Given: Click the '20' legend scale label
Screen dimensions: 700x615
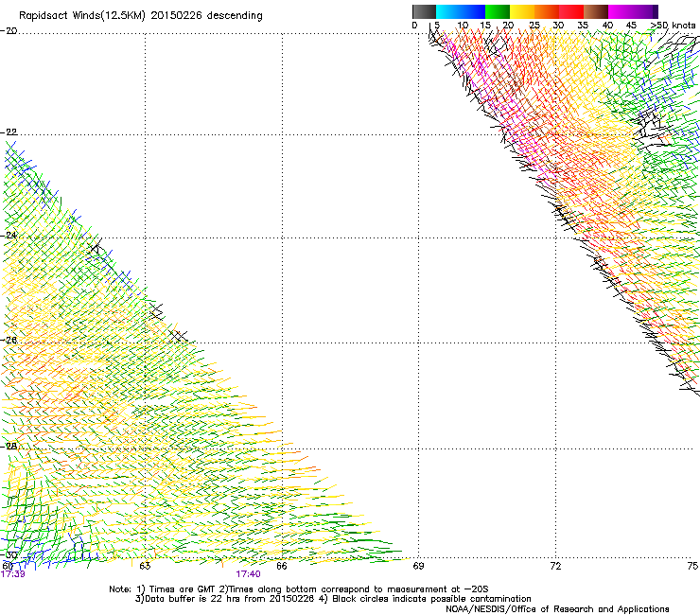Looking at the screenshot, I should click(x=508, y=26).
